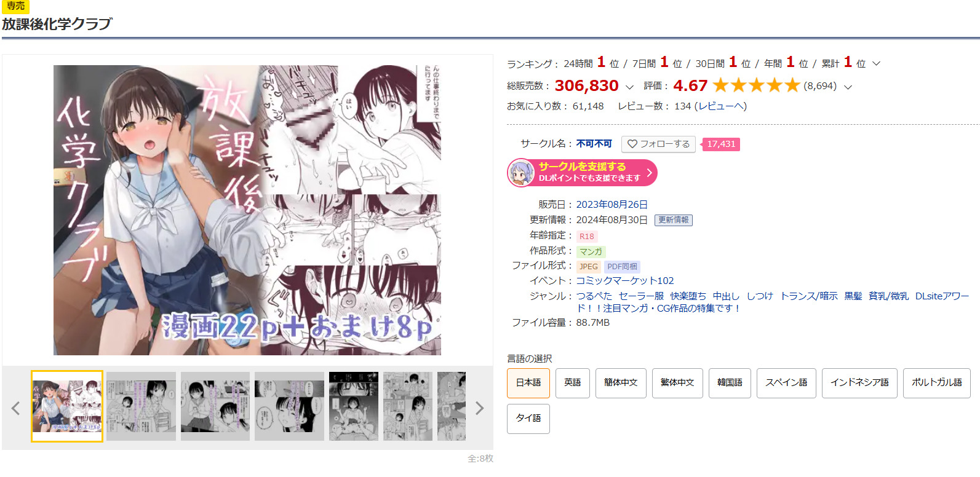
Task: Select タイ語 language tab
Action: pos(528,419)
